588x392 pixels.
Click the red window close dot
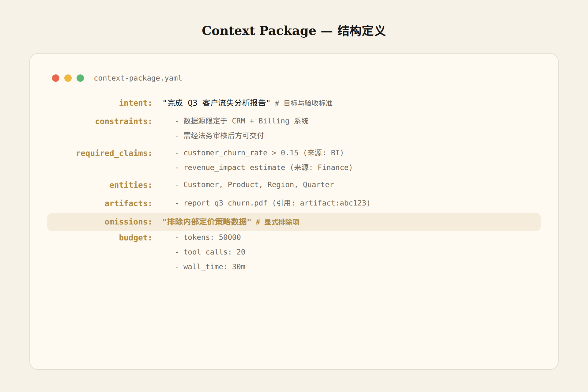point(56,78)
